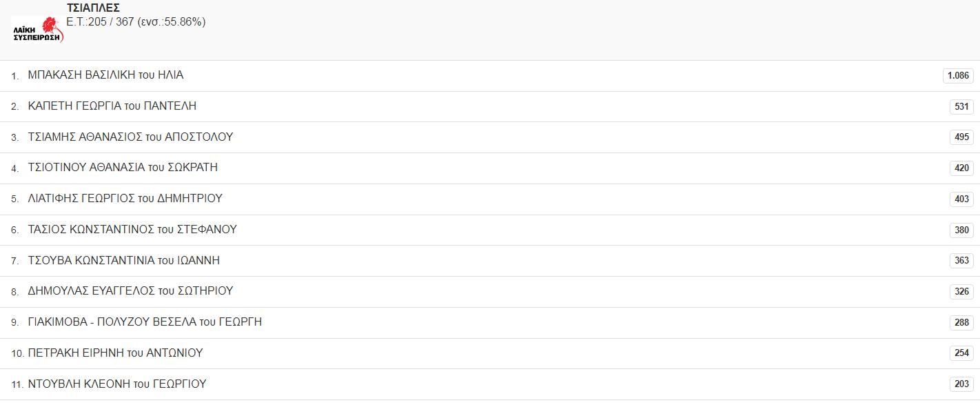Click the 203 badge for ΝΤΟΥΒΛΗ ΚΛΕΟΝΗ
This screenshot has width=980, height=405.
point(961,384)
